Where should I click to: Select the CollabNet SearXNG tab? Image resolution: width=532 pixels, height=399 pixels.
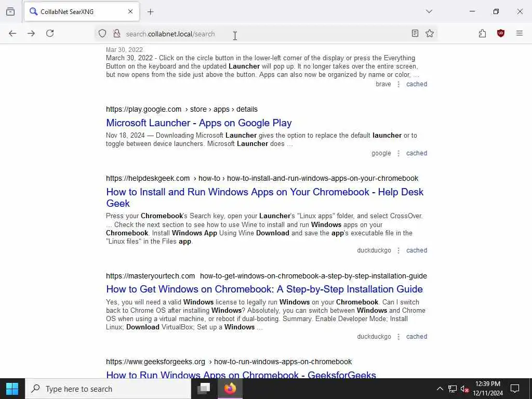pyautogui.click(x=82, y=11)
